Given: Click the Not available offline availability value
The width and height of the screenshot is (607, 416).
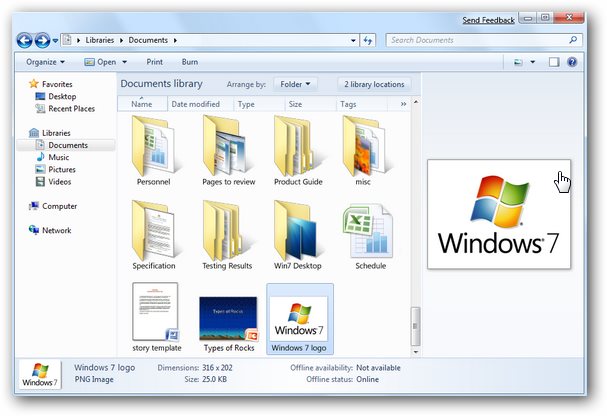Looking at the screenshot, I should 378,368.
